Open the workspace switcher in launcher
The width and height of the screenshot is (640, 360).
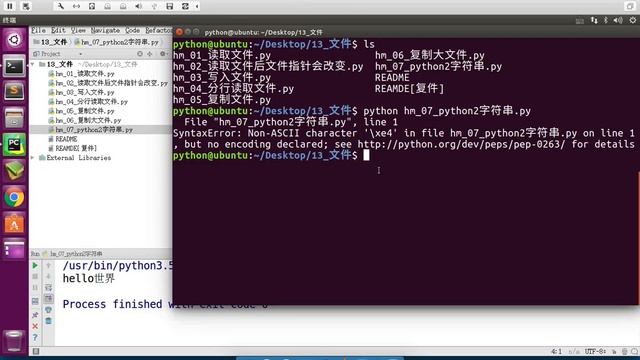(14, 249)
